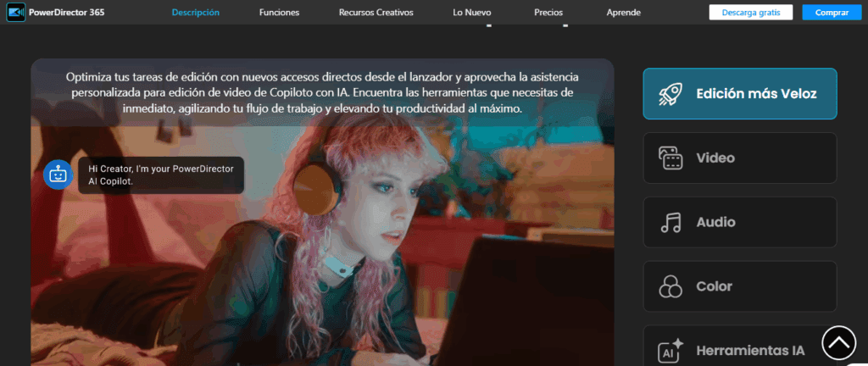Click the AI sparkle icon

coord(670,351)
